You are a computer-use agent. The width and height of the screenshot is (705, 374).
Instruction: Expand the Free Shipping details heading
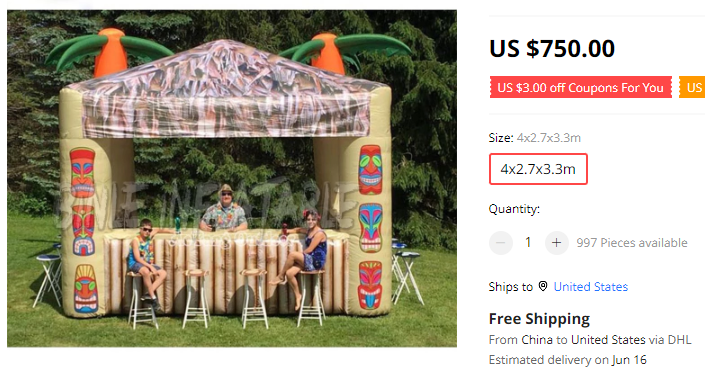tap(539, 319)
